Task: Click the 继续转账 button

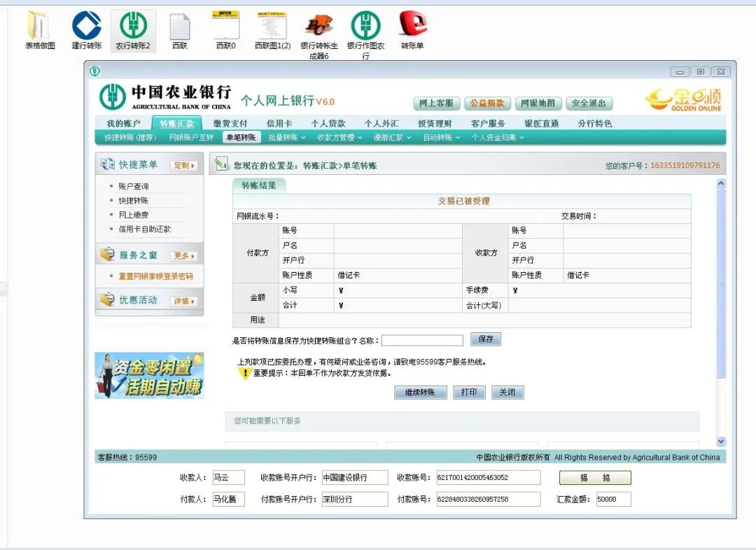Action: pos(421,393)
